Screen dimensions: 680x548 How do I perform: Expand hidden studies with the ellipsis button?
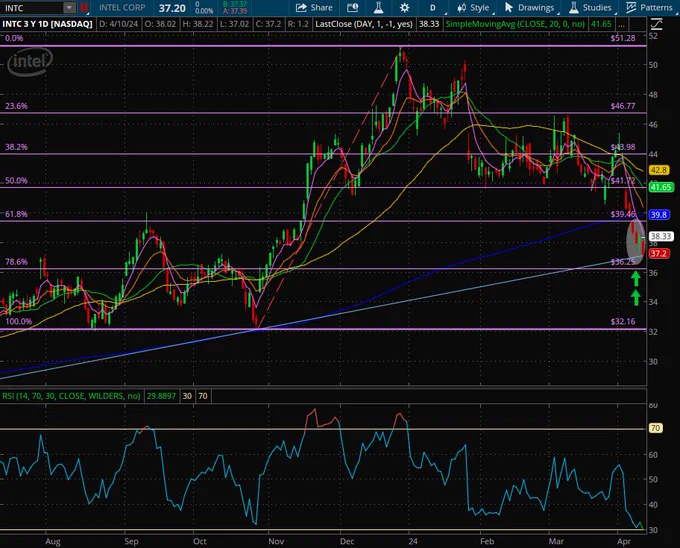(x=622, y=24)
